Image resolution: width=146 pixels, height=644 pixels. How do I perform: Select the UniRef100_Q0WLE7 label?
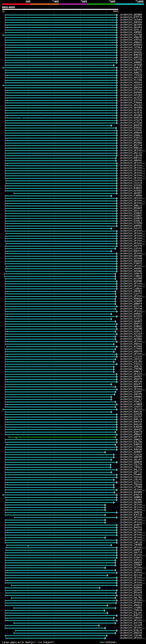point(131,67)
